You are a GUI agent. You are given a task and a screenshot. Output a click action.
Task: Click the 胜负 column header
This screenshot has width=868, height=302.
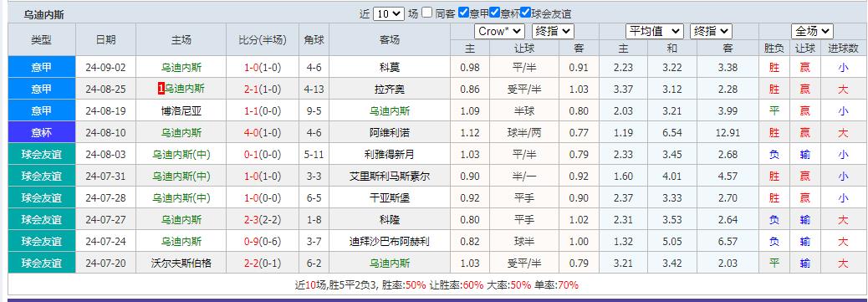774,49
